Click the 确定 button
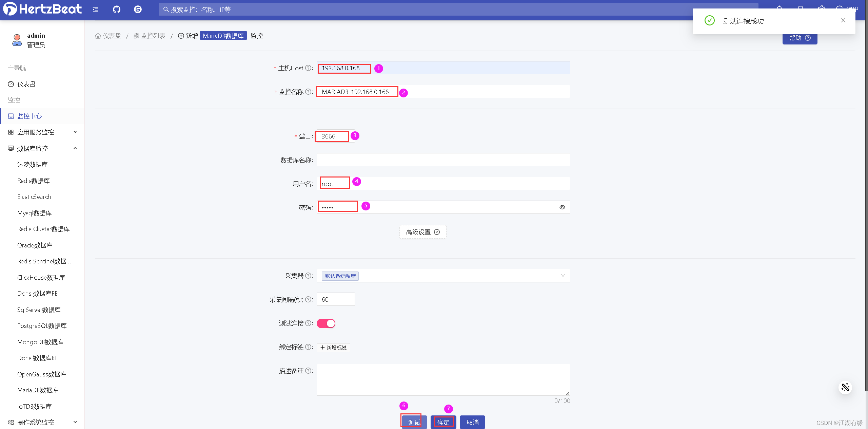This screenshot has width=868, height=429. tap(443, 422)
